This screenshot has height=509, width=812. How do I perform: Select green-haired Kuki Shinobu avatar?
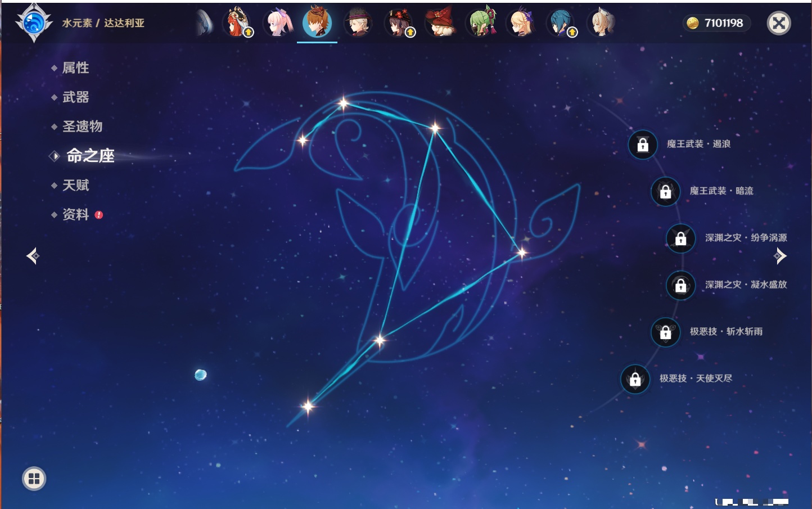482,23
